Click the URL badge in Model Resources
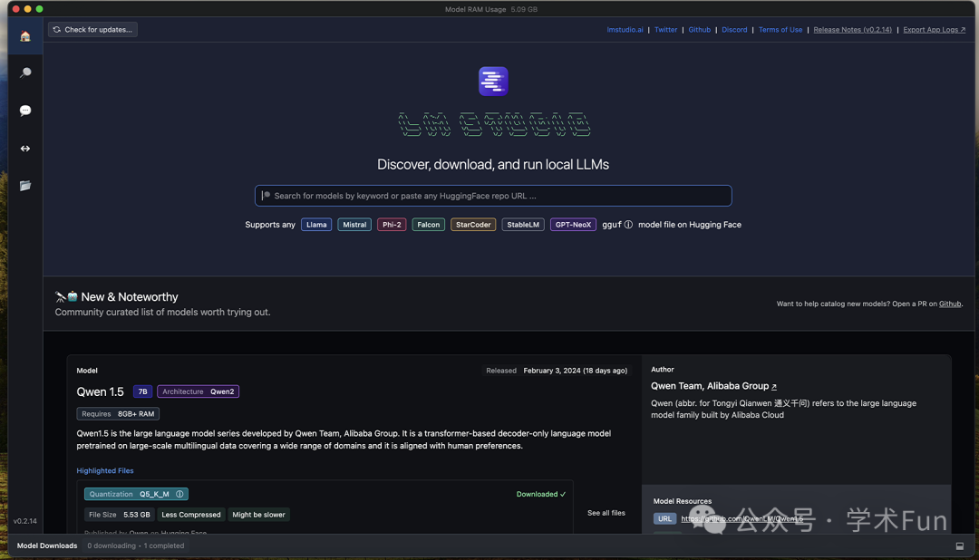The height and width of the screenshot is (560, 979). point(664,519)
